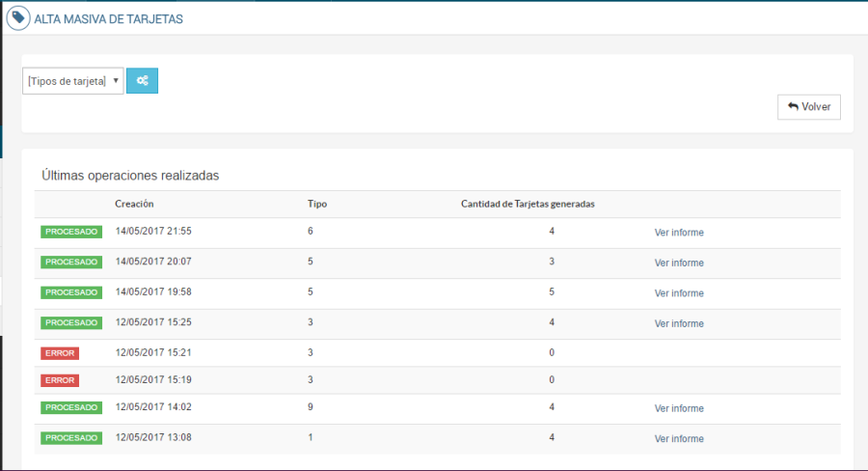The width and height of the screenshot is (868, 471).
Task: Open Ver informe for 12/05/2017 13:08
Action: tap(679, 438)
